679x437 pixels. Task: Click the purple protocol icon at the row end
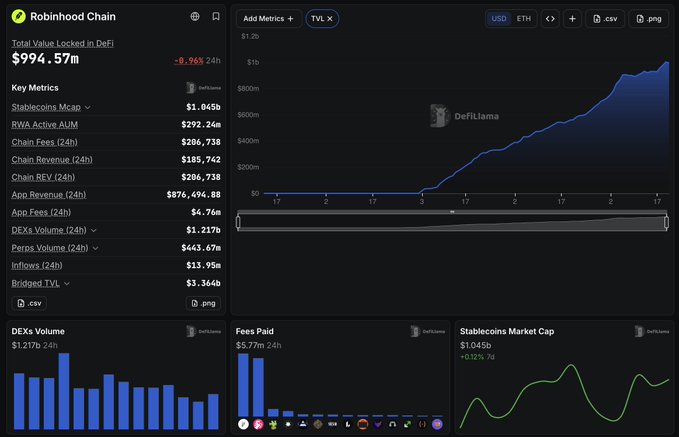437,424
